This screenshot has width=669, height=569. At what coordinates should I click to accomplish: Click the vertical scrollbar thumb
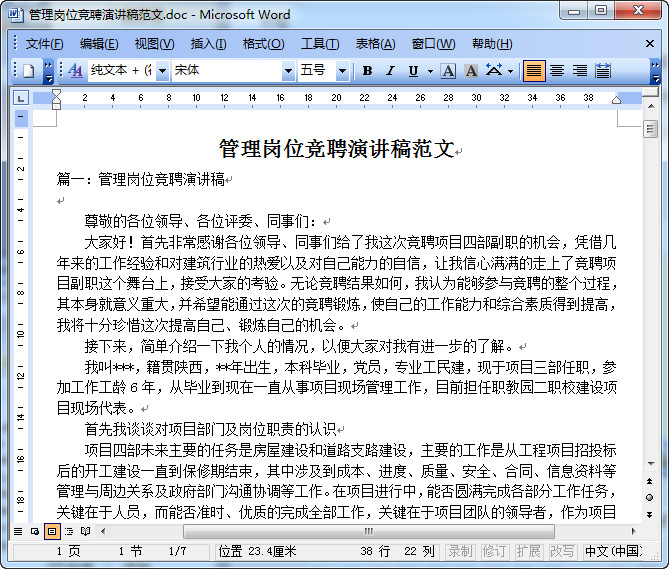(650, 129)
